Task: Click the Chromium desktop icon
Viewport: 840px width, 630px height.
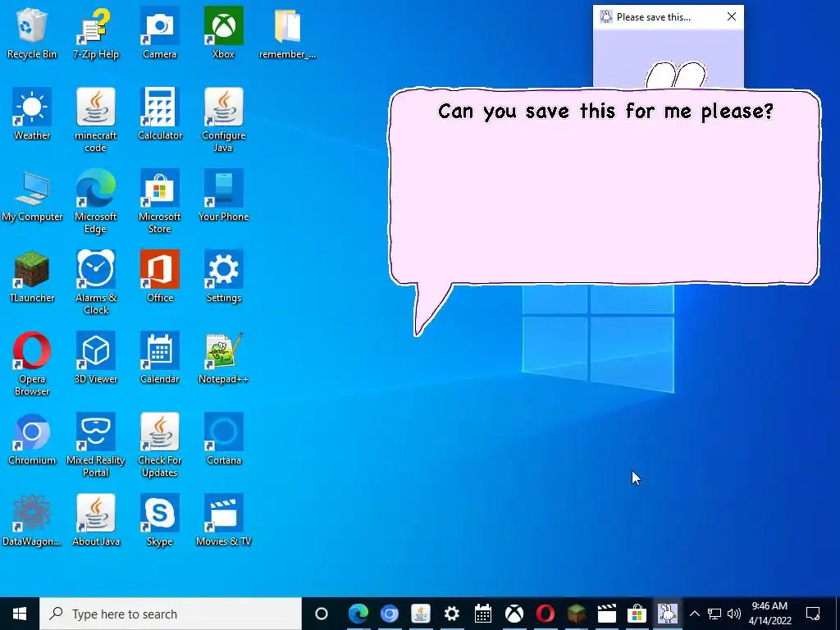Action: click(32, 440)
